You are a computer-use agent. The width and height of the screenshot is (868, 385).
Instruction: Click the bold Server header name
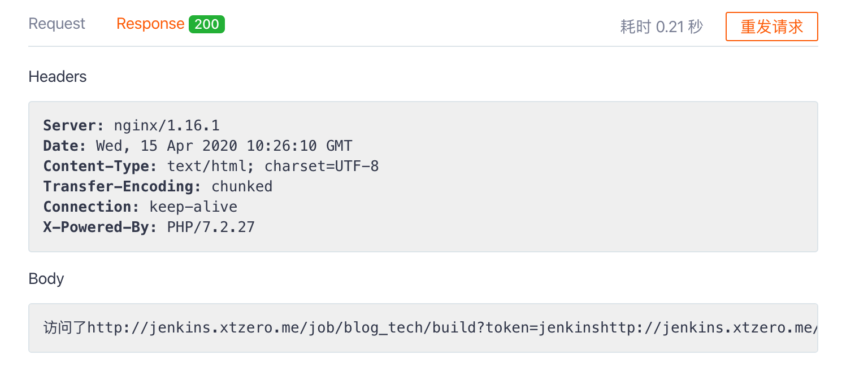coord(73,125)
